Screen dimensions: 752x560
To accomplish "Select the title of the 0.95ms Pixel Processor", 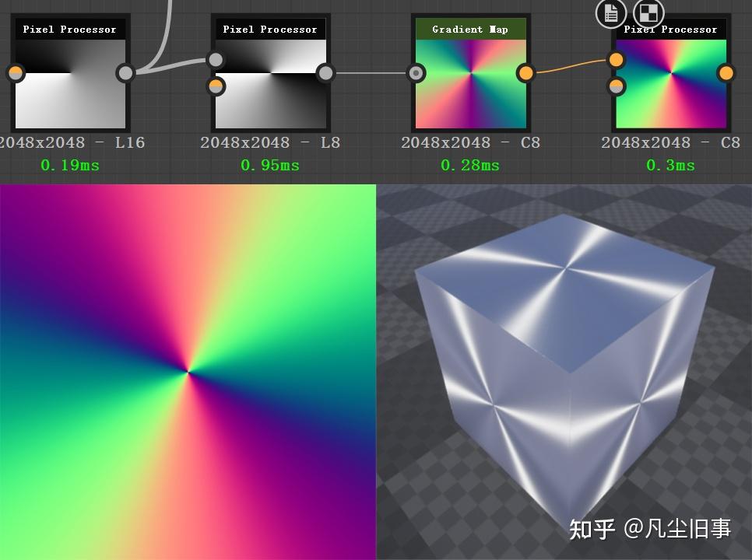I will [x=270, y=30].
